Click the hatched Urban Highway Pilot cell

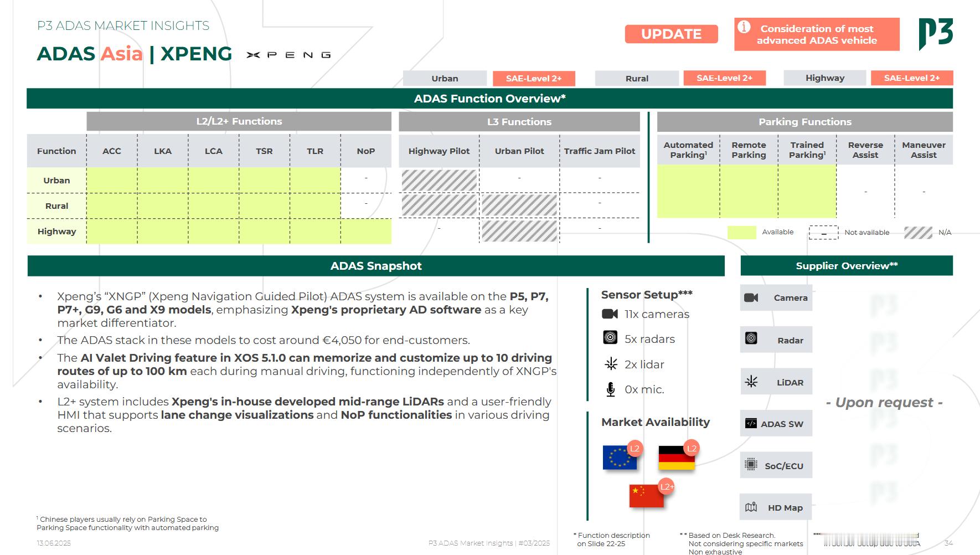pyautogui.click(x=439, y=181)
